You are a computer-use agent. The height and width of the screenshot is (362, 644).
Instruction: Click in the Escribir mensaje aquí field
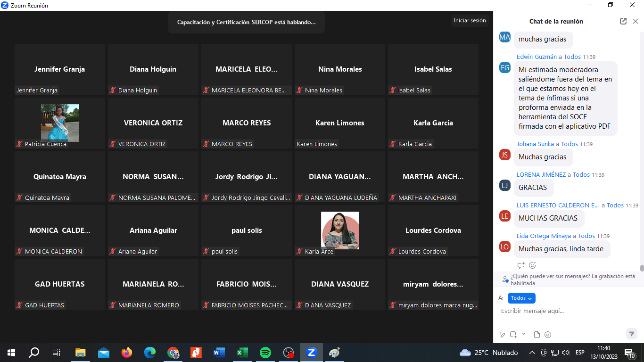click(566, 311)
